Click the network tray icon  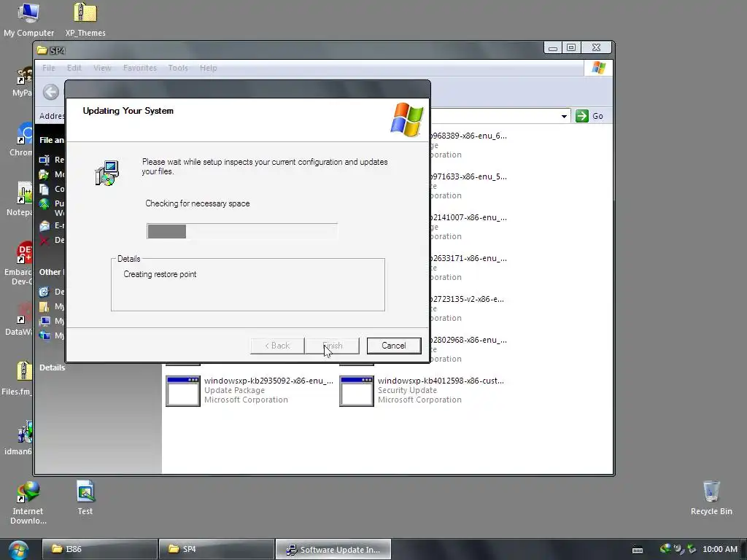click(665, 548)
